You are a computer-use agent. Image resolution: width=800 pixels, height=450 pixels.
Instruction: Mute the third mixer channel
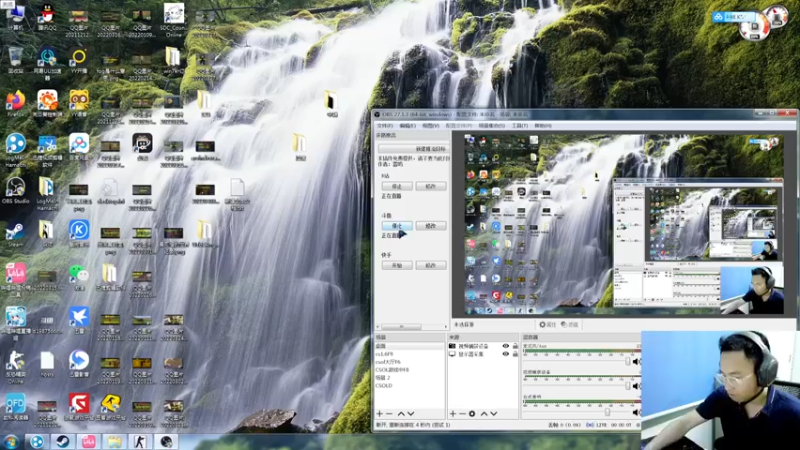point(636,412)
